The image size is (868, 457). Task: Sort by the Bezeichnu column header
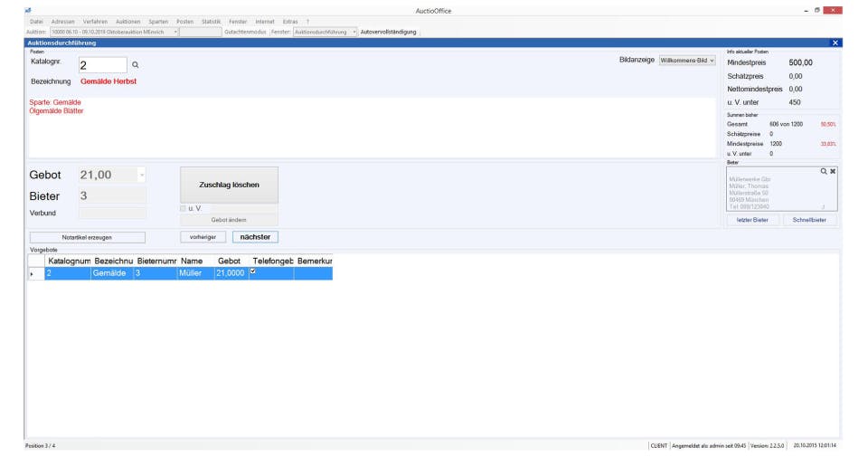coord(113,261)
